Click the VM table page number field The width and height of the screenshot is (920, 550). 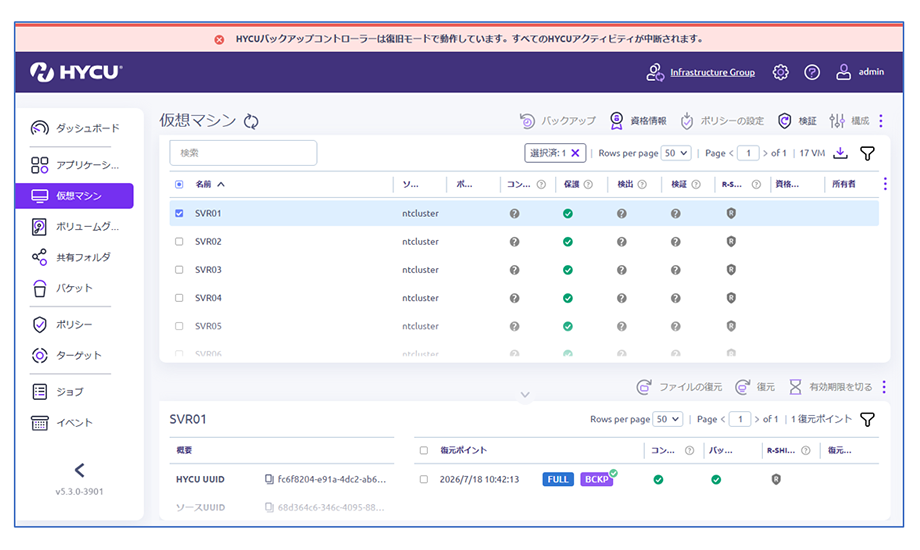748,153
